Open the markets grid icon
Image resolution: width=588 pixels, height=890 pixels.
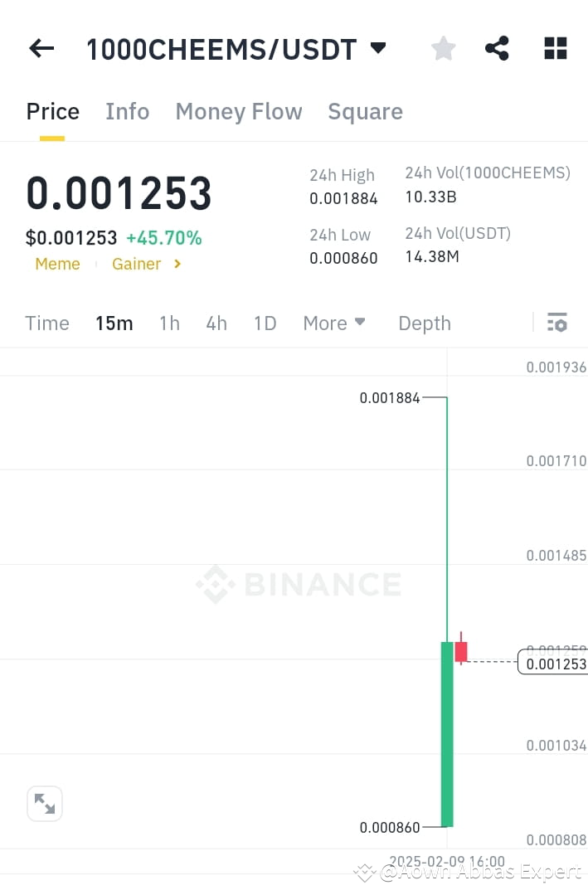point(554,48)
